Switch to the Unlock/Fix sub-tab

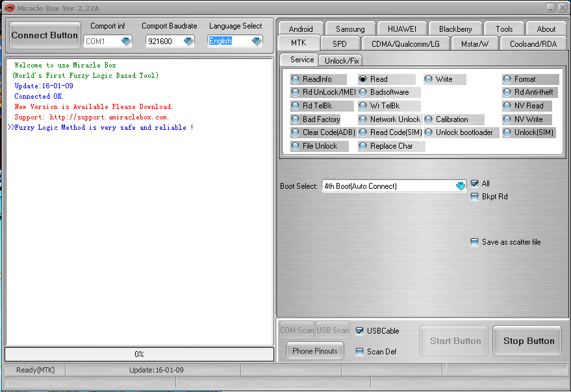click(x=342, y=60)
